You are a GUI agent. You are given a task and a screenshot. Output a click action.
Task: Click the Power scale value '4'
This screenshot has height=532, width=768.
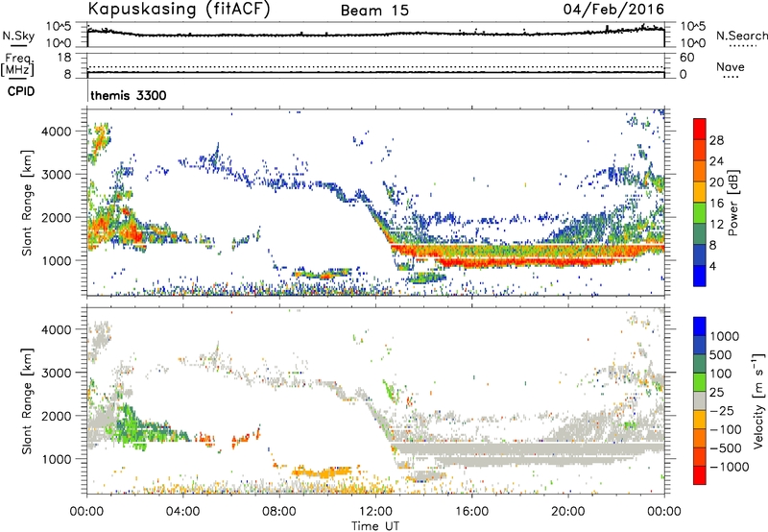[x=712, y=266]
